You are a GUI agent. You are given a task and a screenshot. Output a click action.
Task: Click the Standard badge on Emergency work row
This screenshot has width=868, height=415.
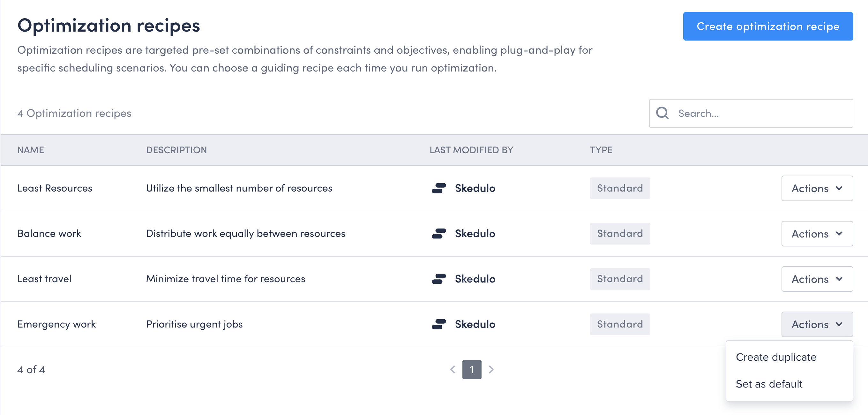tap(620, 324)
